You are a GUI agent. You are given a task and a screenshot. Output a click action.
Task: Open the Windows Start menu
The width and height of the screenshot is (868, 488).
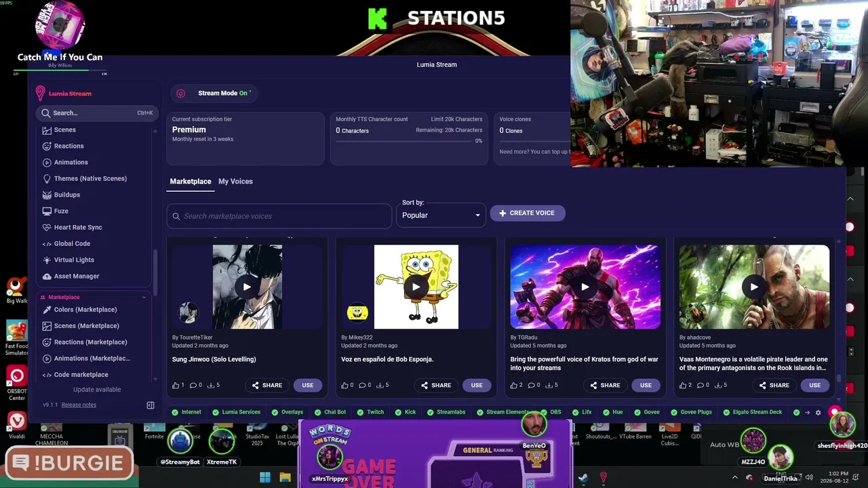[265, 477]
